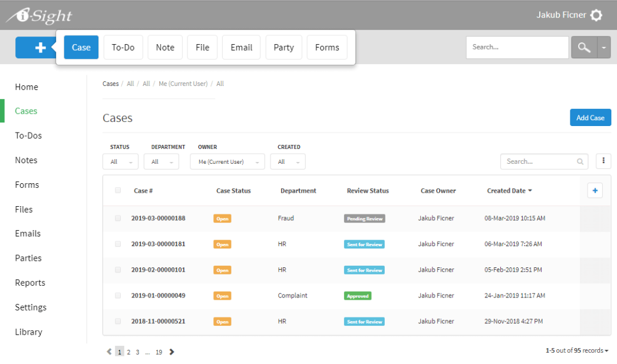Screen dimensions: 617x364
Task: Open Library in the sidebar
Action: [x=28, y=332]
